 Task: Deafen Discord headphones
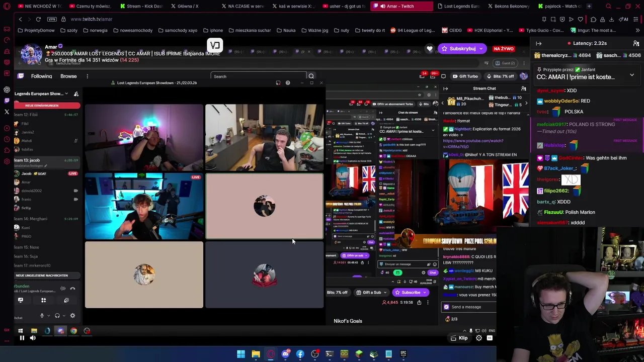(57, 316)
